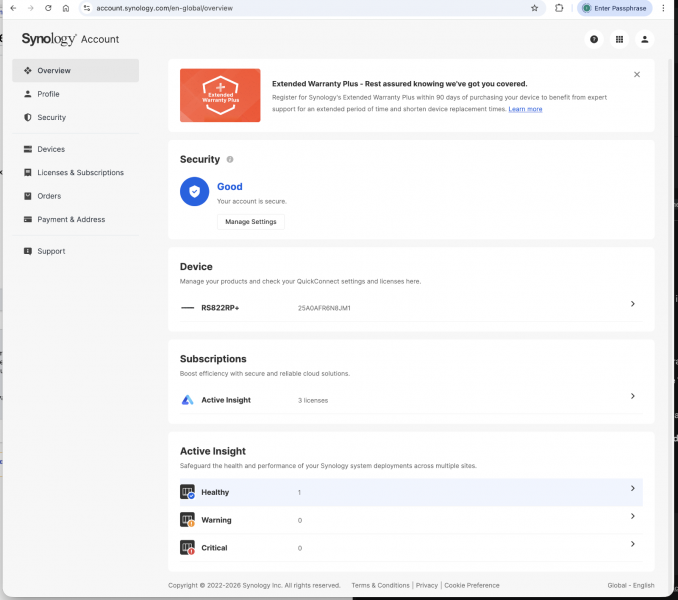Open Payment & Address in the sidebar
678x600 pixels.
click(x=75, y=219)
